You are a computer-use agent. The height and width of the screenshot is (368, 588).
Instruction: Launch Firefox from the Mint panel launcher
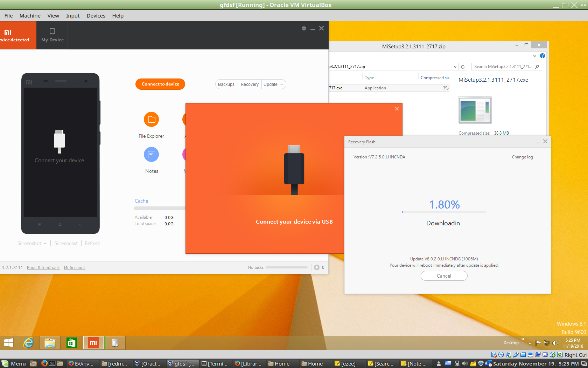coord(44,363)
